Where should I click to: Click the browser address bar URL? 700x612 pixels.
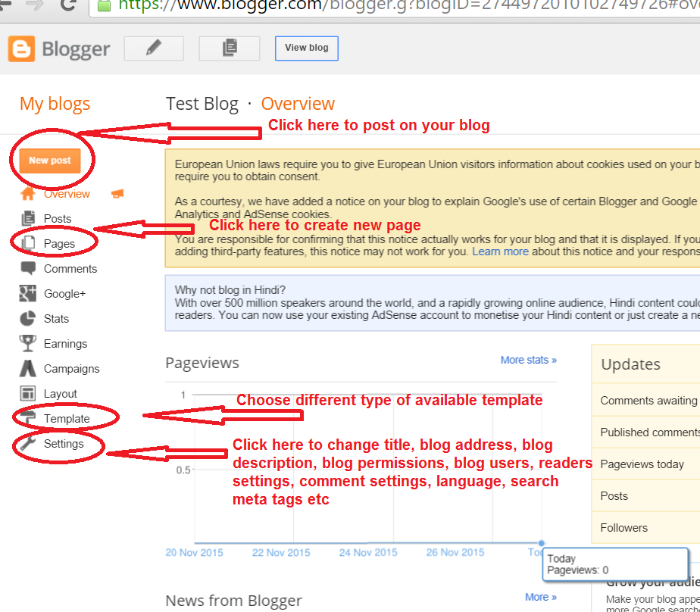408,5
